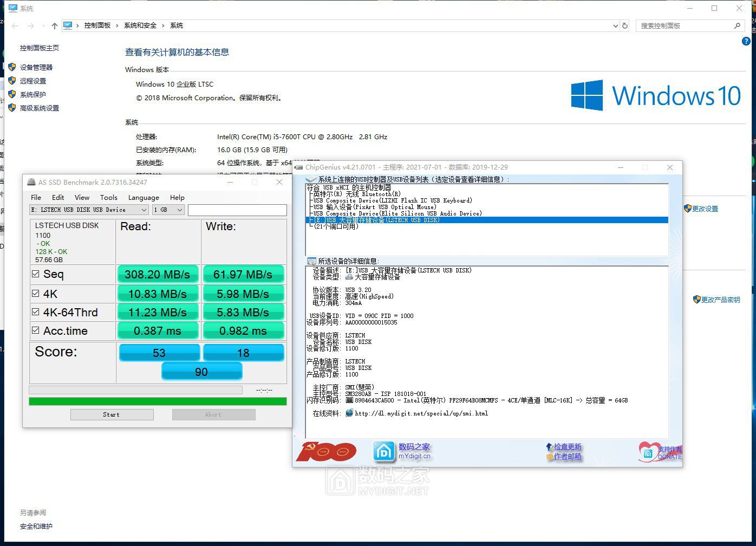
Task: Open Edit menu in AS SSD Benchmark
Action: pos(58,197)
